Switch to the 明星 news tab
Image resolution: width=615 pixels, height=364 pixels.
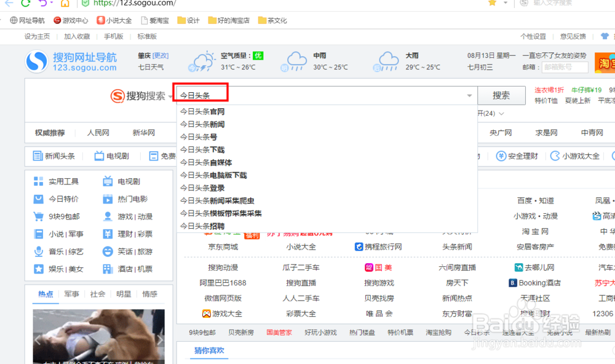point(124,294)
